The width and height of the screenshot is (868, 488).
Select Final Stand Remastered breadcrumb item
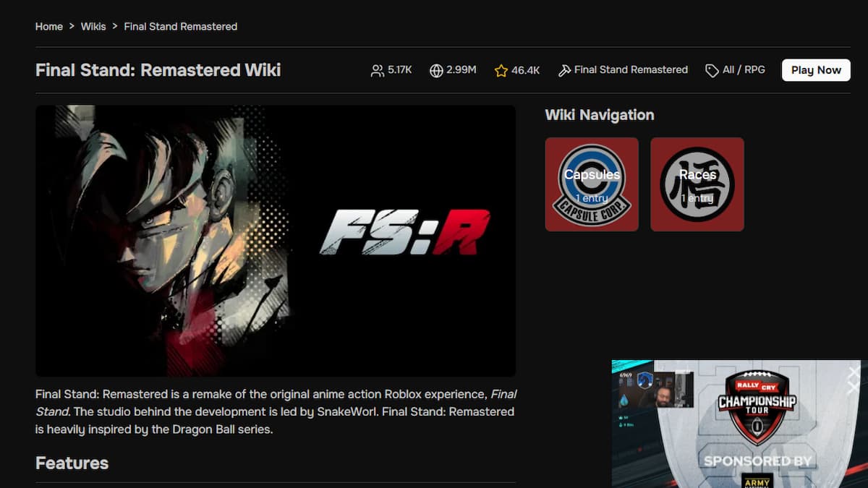tap(181, 26)
